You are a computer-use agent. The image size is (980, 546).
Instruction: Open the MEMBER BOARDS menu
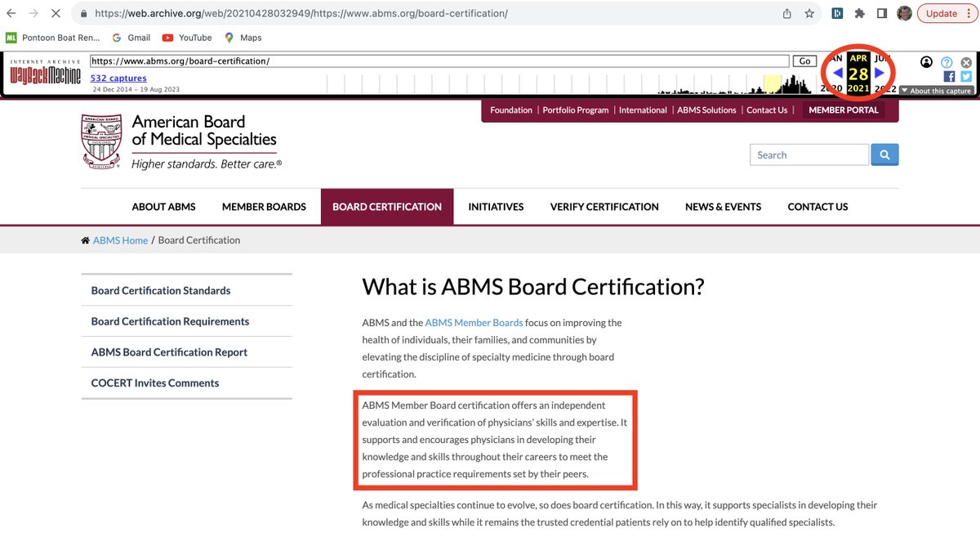coord(264,207)
